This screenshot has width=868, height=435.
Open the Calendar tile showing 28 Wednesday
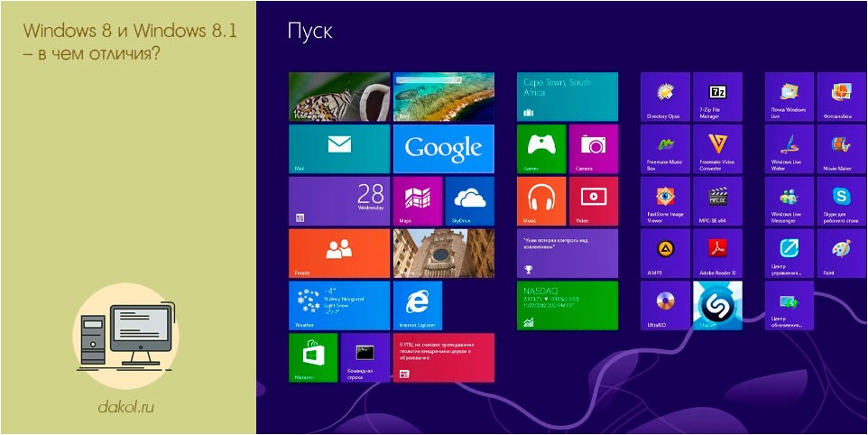pos(338,201)
